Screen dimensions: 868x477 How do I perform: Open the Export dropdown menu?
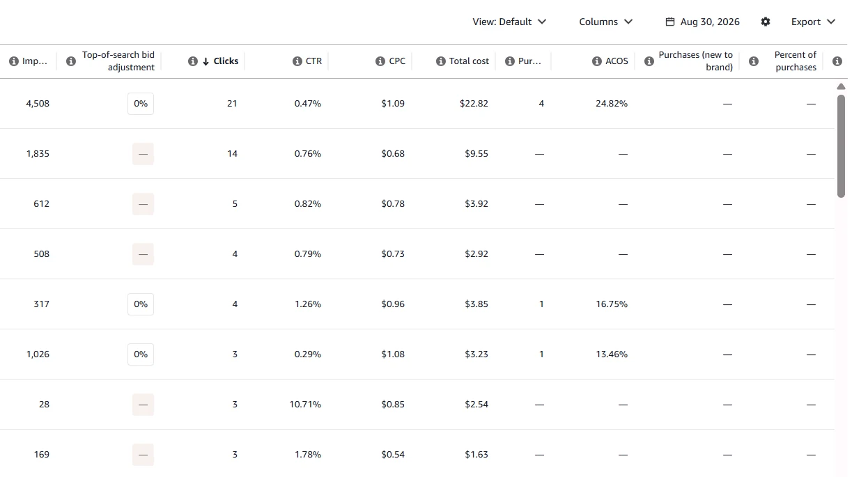[x=813, y=22]
